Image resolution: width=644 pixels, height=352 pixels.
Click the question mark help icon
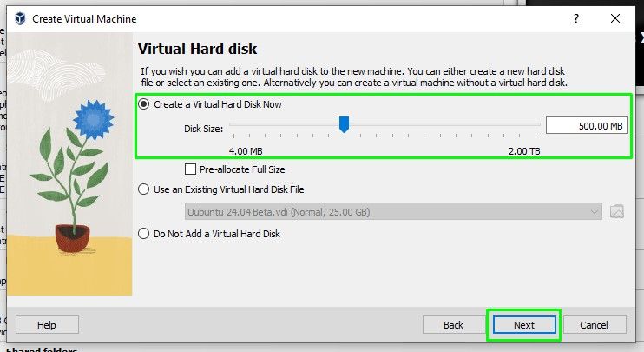(x=575, y=18)
